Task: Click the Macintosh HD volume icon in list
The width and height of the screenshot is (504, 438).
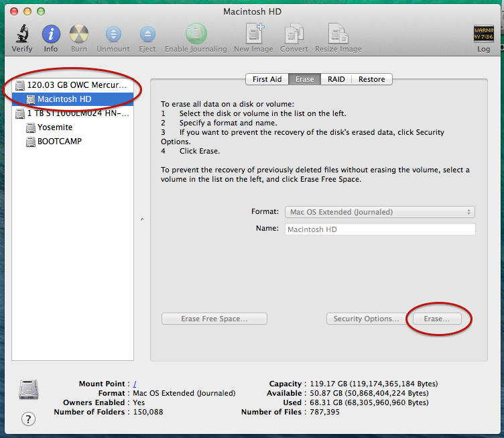Action: [31, 99]
